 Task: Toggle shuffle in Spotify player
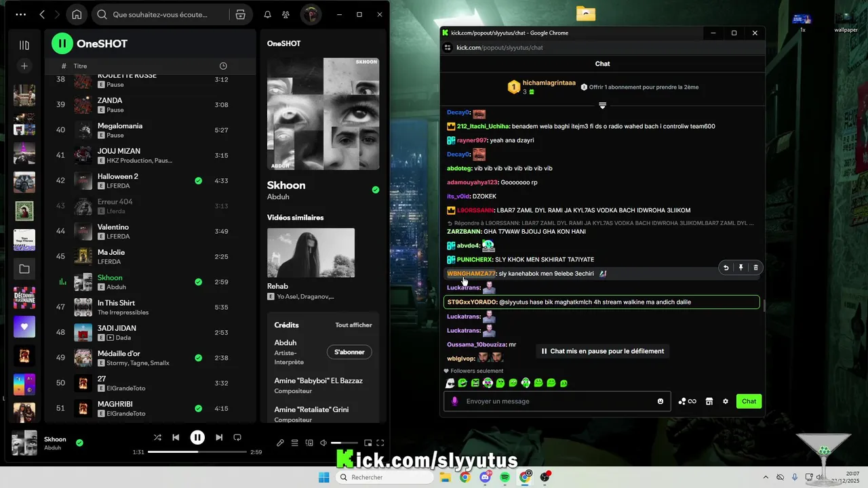coord(157,438)
